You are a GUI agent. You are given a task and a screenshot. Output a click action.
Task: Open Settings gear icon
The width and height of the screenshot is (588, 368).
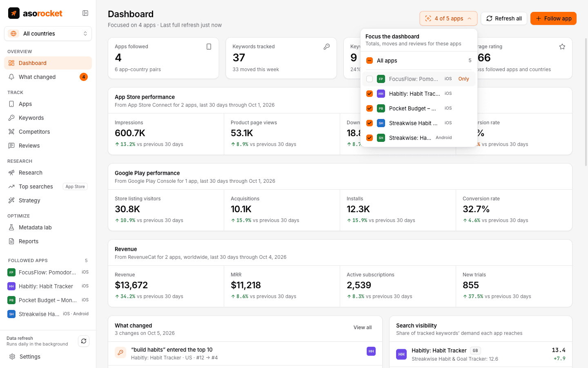coord(12,357)
